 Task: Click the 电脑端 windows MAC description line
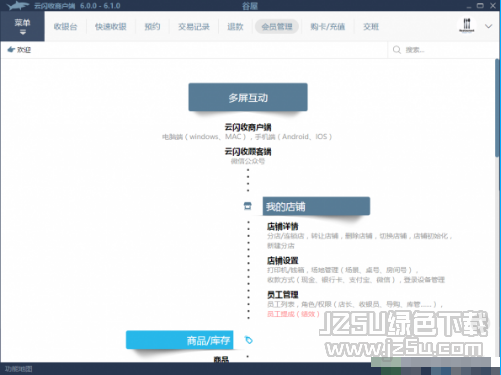click(x=247, y=137)
